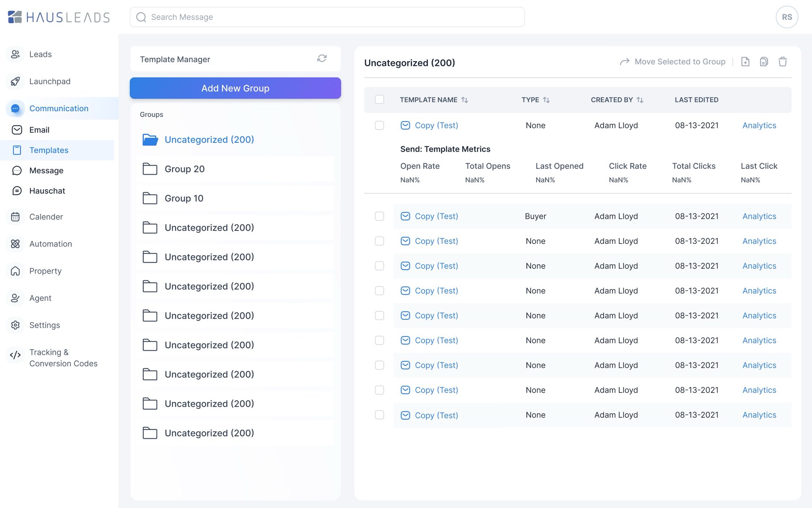Open the Group 10 folder
Image resolution: width=812 pixels, height=508 pixels.
pyautogui.click(x=235, y=198)
